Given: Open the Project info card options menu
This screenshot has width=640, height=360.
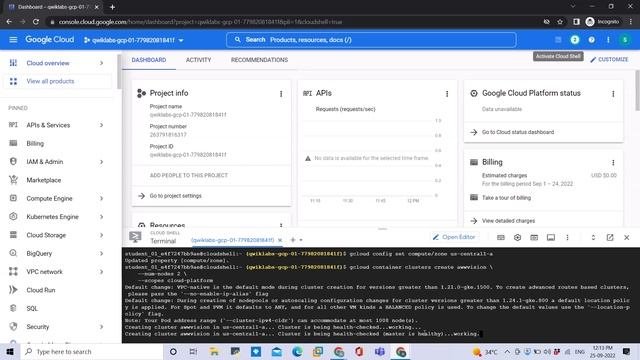Looking at the screenshot, I should [281, 94].
